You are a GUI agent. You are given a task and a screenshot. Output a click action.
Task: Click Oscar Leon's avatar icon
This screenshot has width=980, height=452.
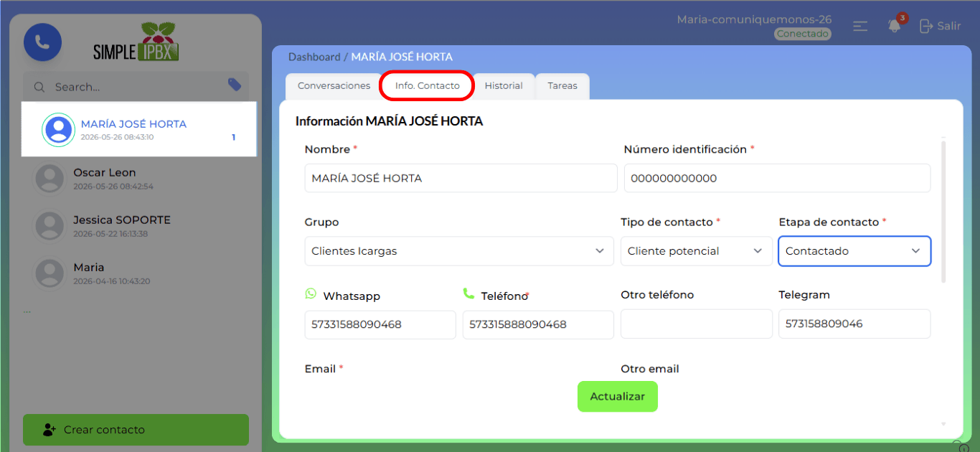(50, 178)
